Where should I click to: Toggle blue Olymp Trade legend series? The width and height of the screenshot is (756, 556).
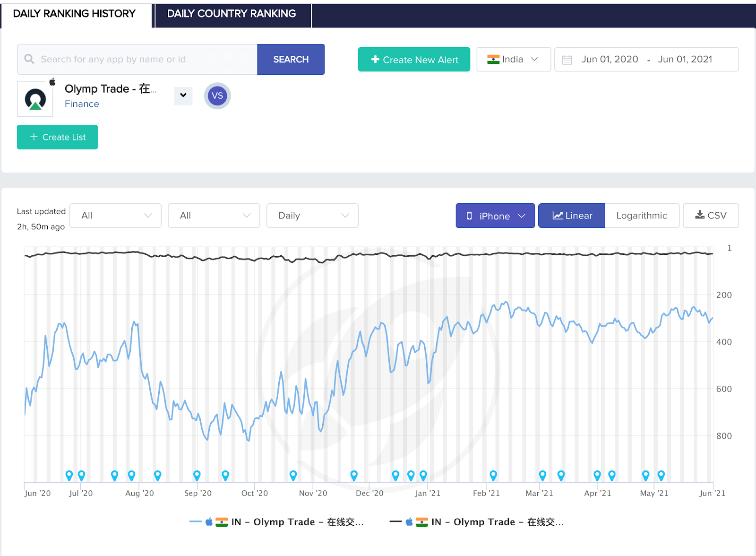[276, 522]
